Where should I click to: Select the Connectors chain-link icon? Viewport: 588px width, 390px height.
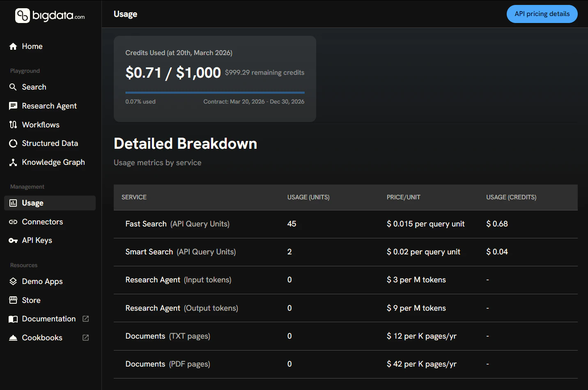(13, 222)
